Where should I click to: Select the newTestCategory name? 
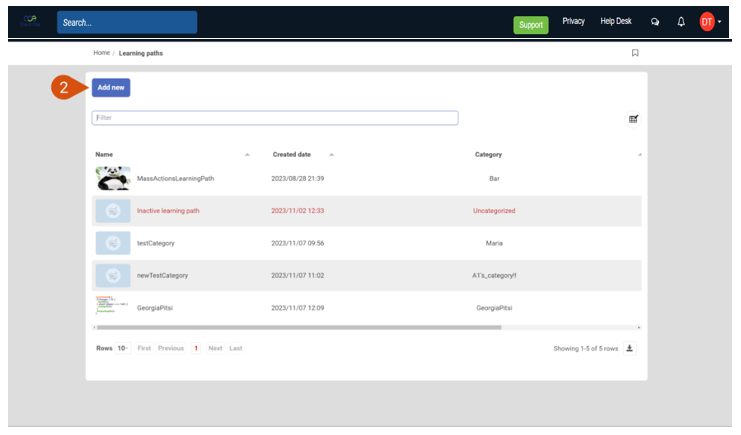click(x=162, y=276)
